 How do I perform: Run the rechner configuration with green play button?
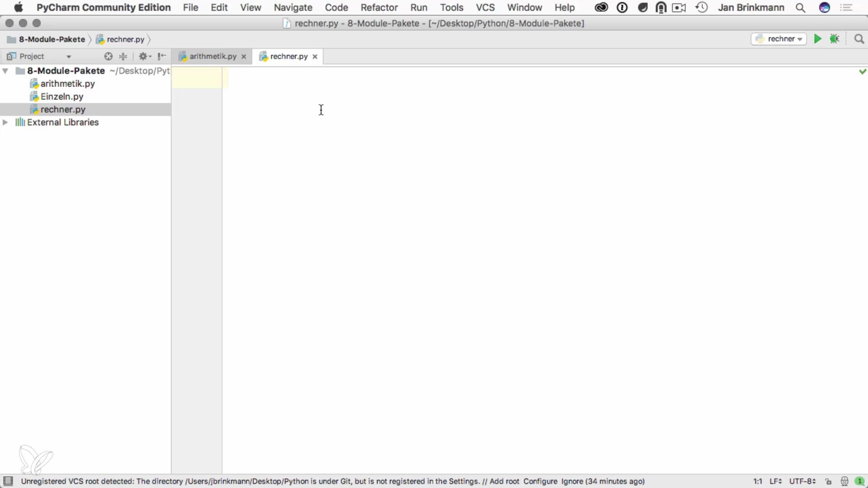coord(817,39)
